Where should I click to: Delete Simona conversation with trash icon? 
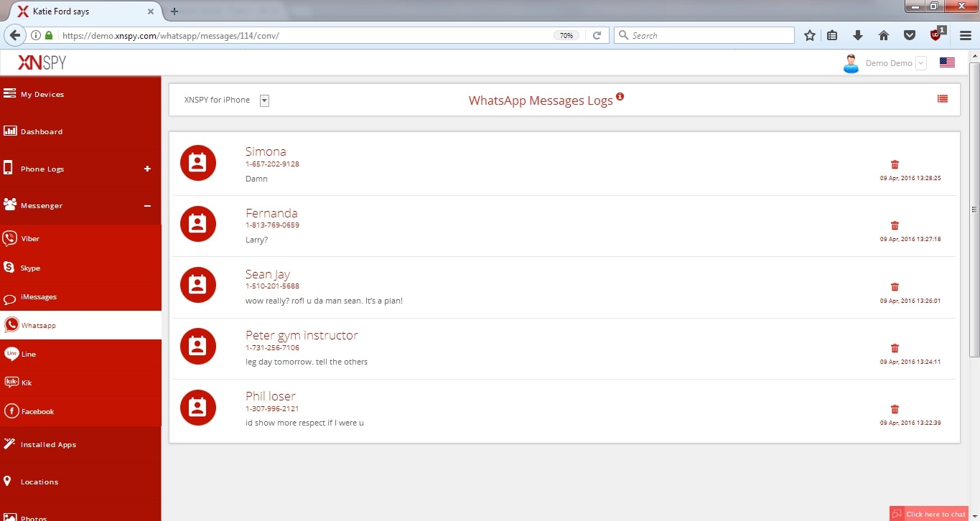pos(895,164)
